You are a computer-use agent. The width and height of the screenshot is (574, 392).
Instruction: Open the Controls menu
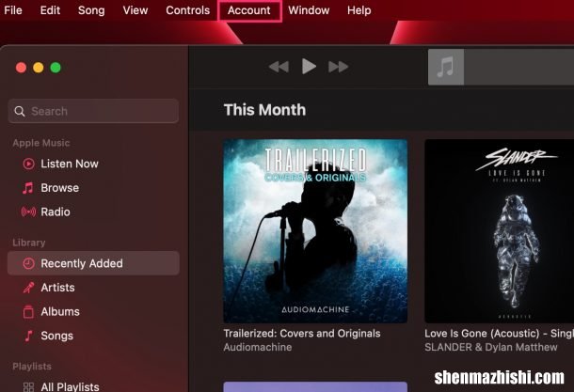click(188, 10)
